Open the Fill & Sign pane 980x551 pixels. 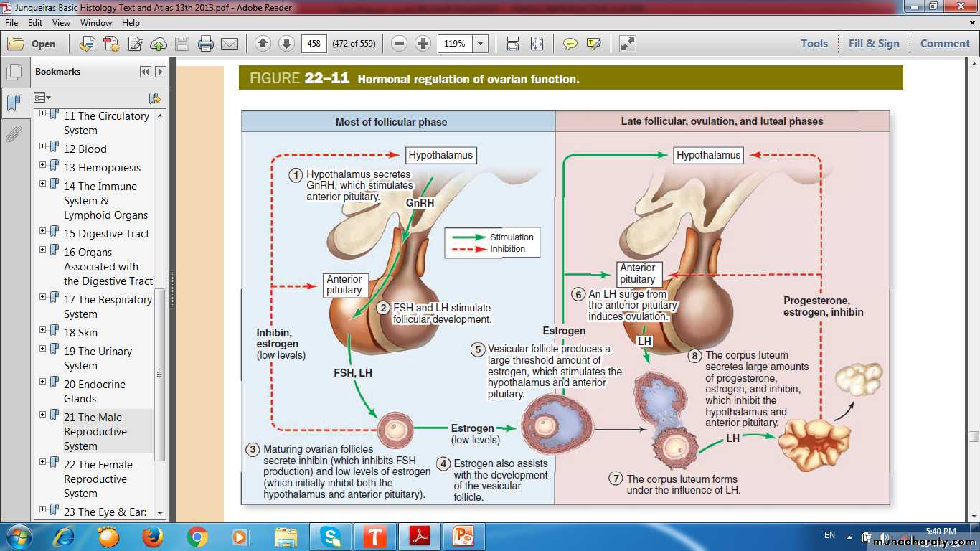click(873, 44)
